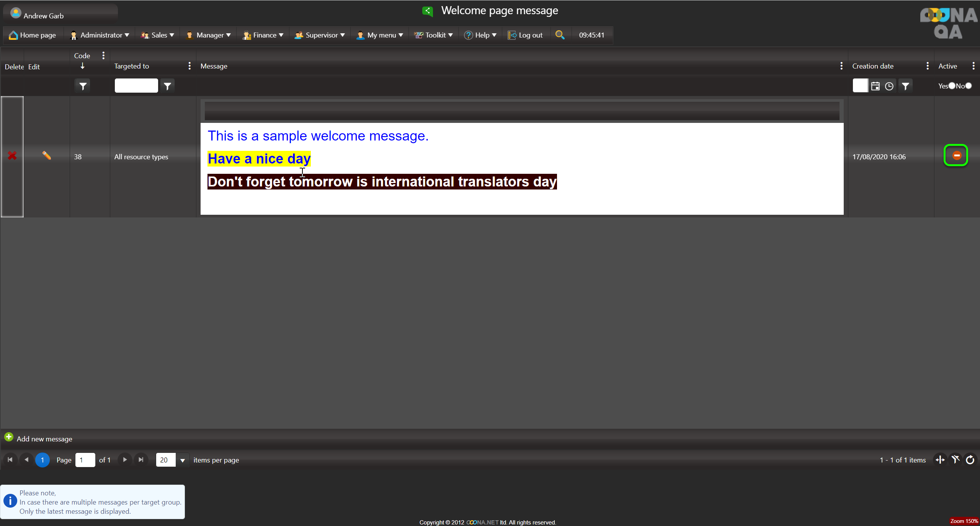Image resolution: width=980 pixels, height=526 pixels.
Task: Open the Toolkit menu
Action: click(434, 35)
